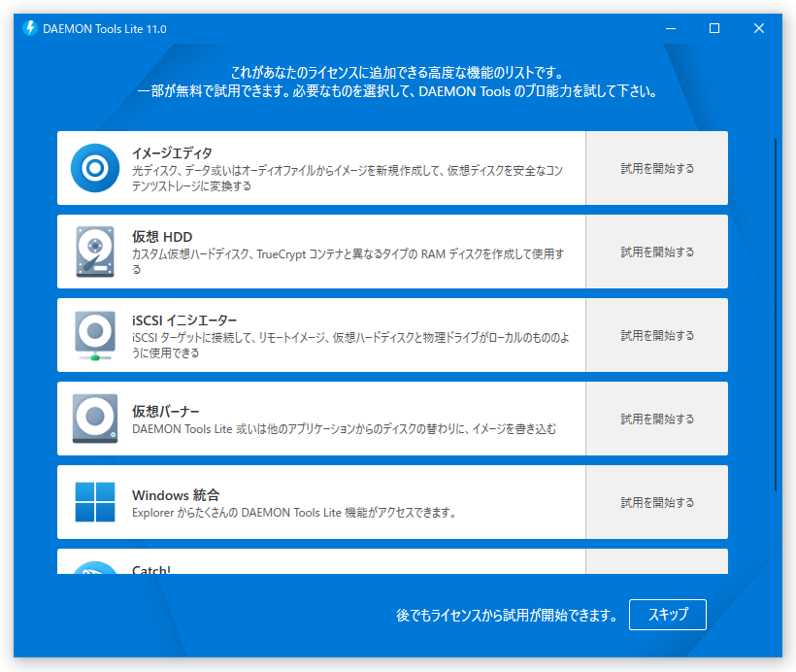Select the イメージエディタ title text
The height and width of the screenshot is (672, 796).
[172, 152]
